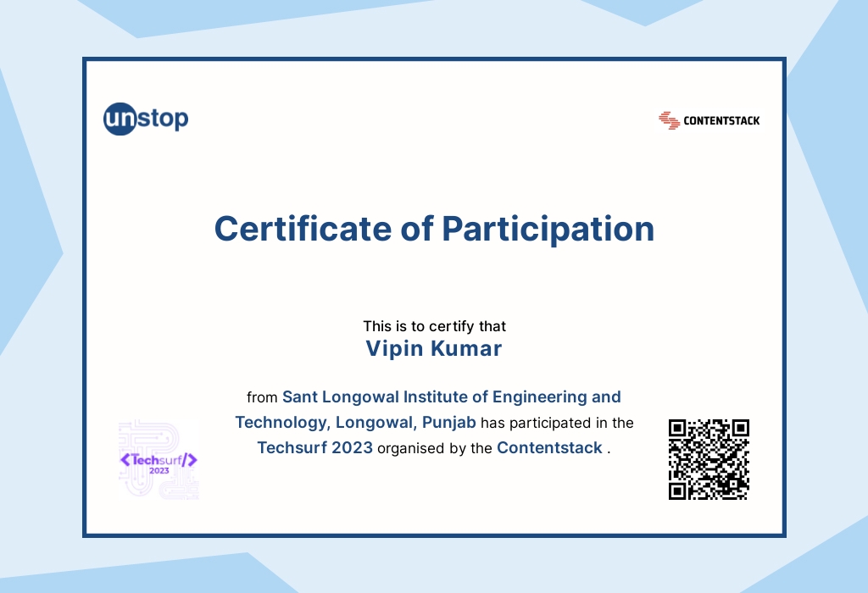Click the Unstop logo
The height and width of the screenshot is (593, 868).
pyautogui.click(x=144, y=119)
